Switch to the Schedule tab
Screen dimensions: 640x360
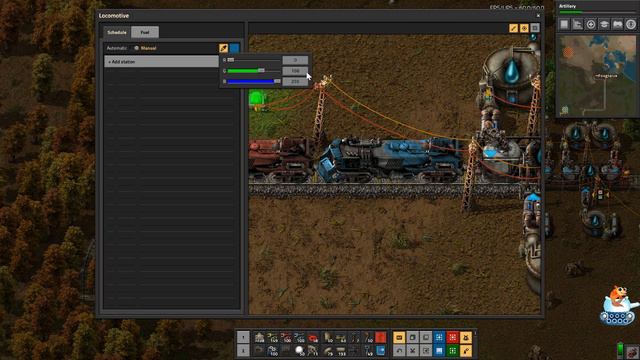117,32
